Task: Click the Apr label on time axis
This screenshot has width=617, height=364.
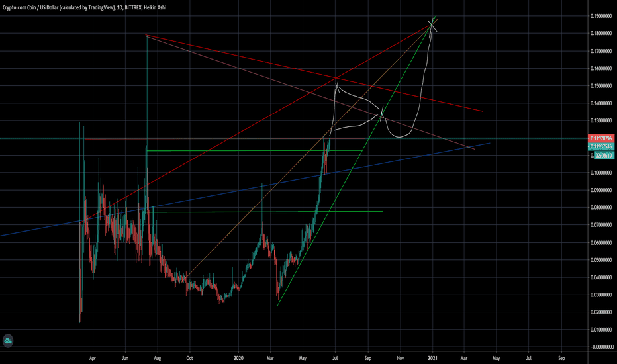Action: [x=93, y=359]
